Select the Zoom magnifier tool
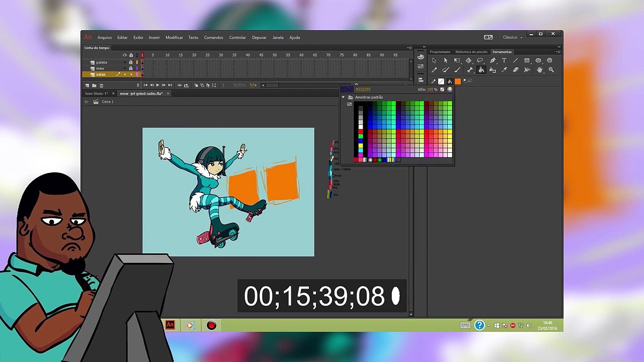This screenshot has height=362, width=644. [x=551, y=70]
